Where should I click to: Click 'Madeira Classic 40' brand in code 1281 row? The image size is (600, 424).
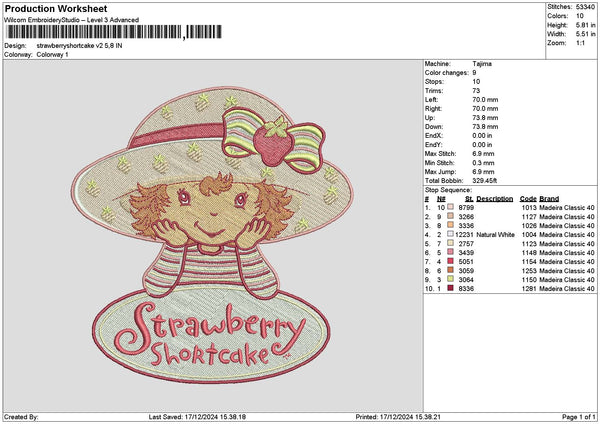[x=567, y=289]
